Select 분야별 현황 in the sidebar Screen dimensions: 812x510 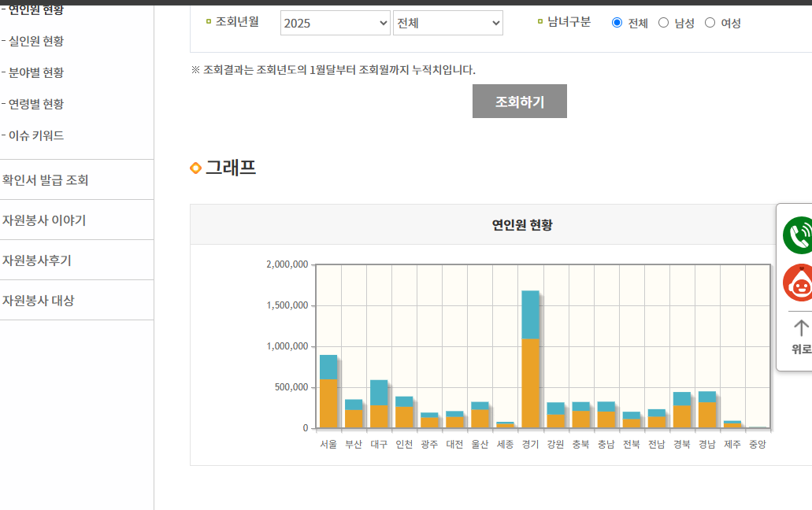point(38,72)
